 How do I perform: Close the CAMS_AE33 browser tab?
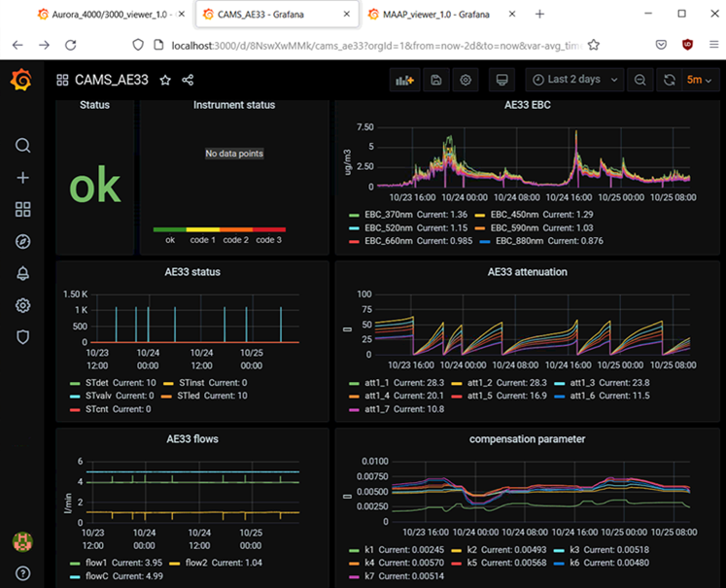click(x=346, y=15)
